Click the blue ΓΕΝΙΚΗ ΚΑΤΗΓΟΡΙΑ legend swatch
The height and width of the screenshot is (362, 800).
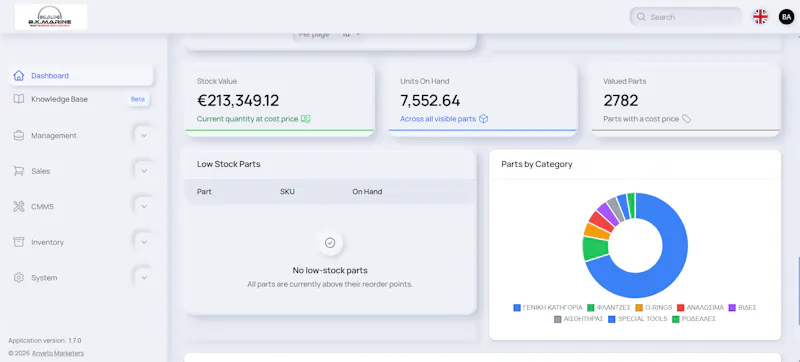pos(517,307)
